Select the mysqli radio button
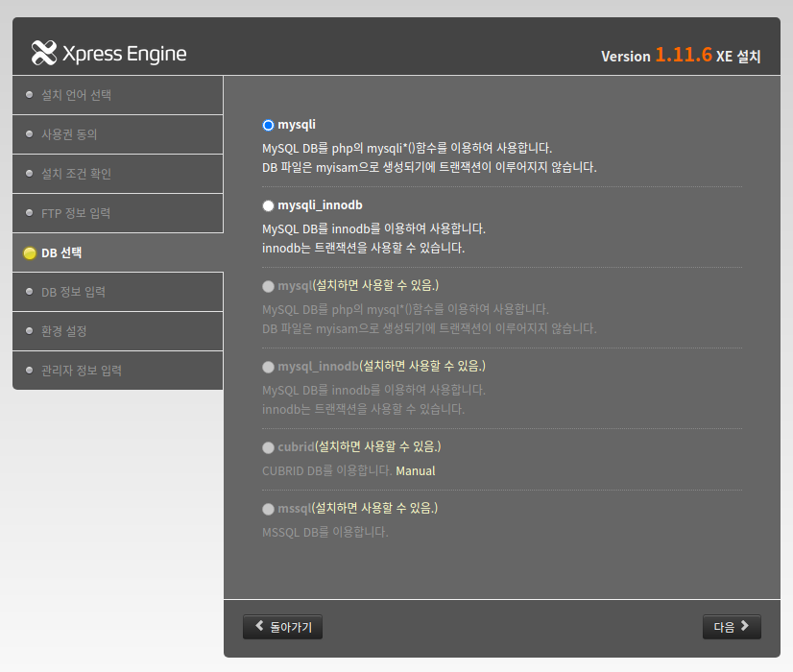Viewport: 793px width, 672px height. [268, 125]
